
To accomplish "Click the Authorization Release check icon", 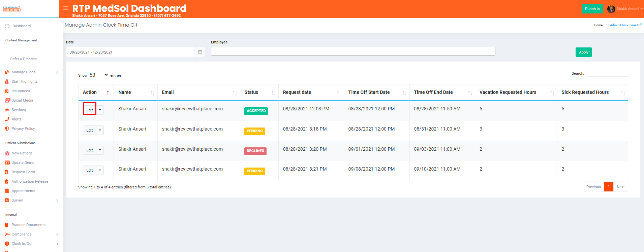I will pos(7,181).
